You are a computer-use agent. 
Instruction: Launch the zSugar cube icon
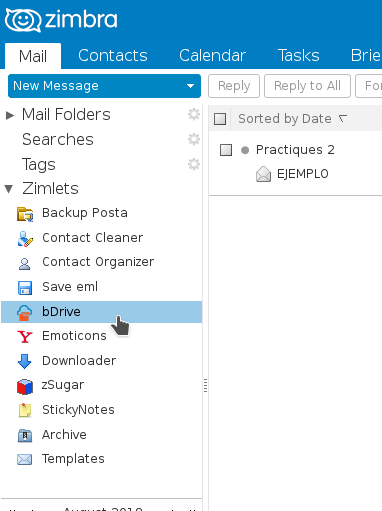(25, 386)
